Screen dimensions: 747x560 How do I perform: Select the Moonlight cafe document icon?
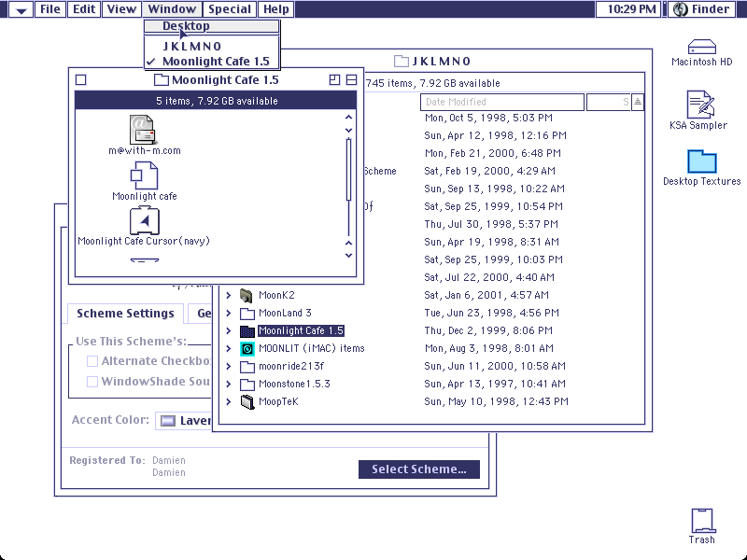coord(144,175)
